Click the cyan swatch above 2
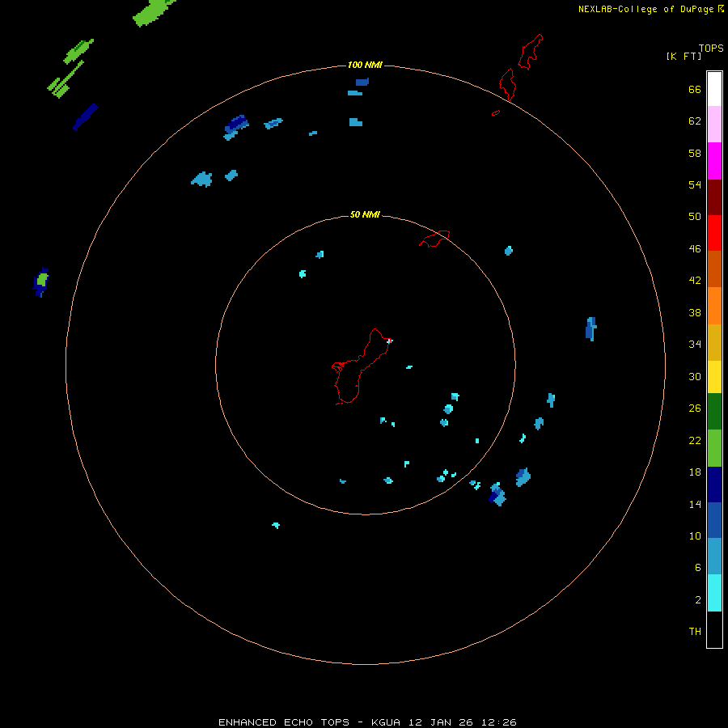This screenshot has height=728, width=728. [x=714, y=593]
